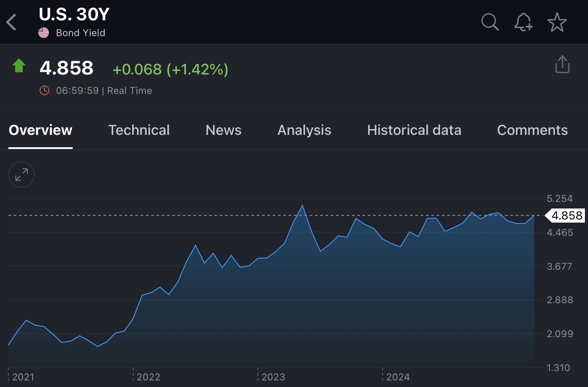Click the green up arrow indicator
Screen dimensions: 588x387
click(x=19, y=66)
